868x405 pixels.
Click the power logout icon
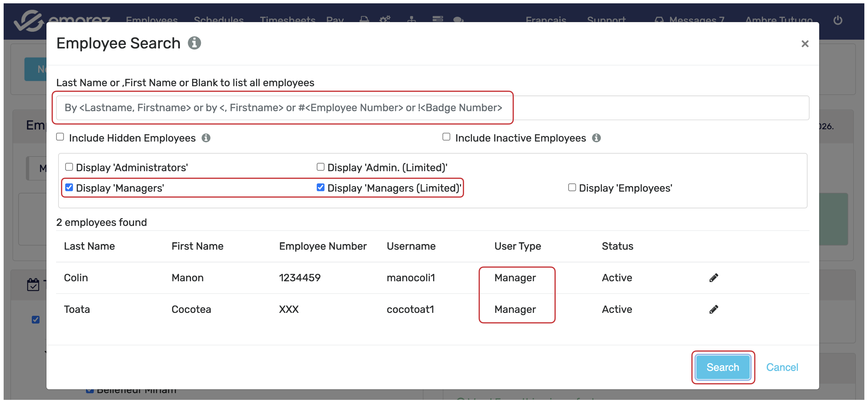pos(838,20)
